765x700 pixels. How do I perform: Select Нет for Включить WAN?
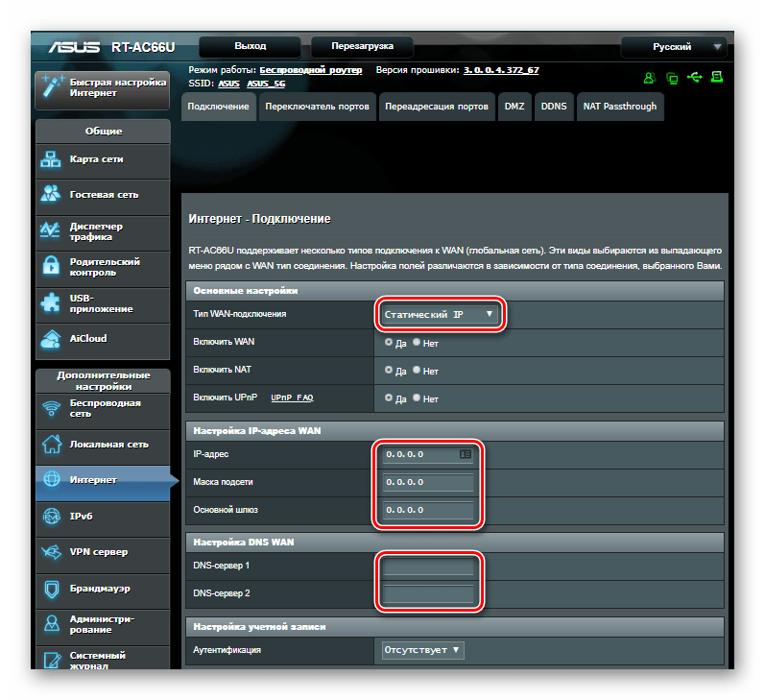(x=417, y=342)
